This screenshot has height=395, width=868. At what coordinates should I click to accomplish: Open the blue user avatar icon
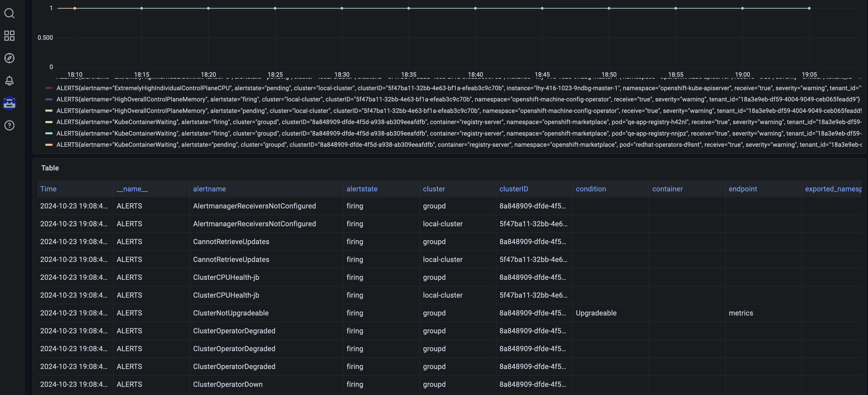click(9, 103)
